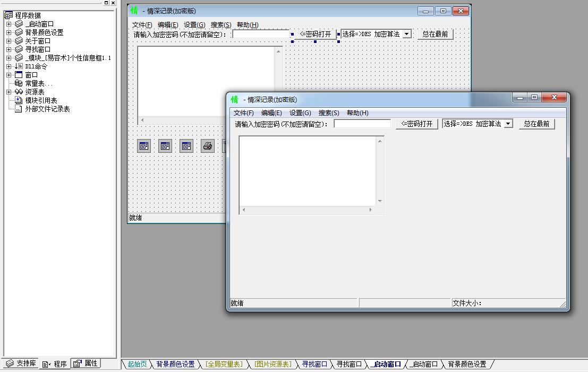This screenshot has height=372, width=588.
Task: Float the side panel using restore icon
Action: click(x=106, y=3)
